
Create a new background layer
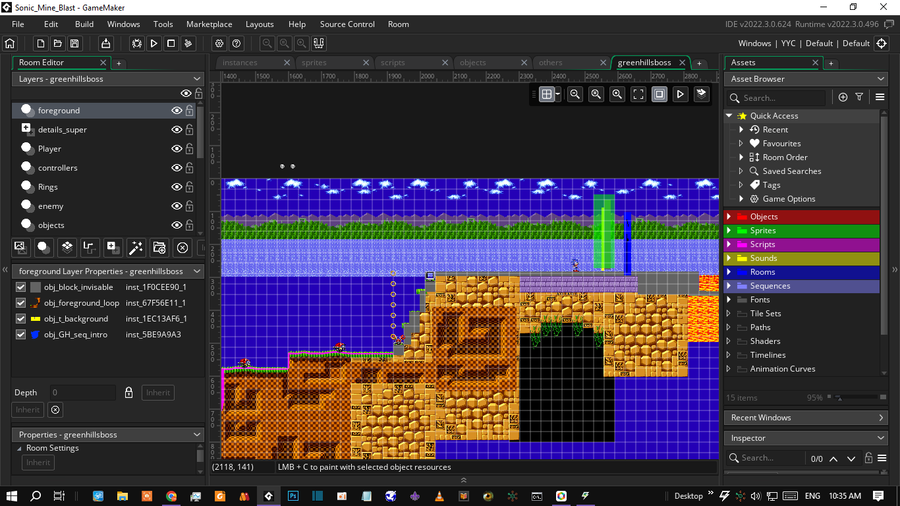coord(20,248)
